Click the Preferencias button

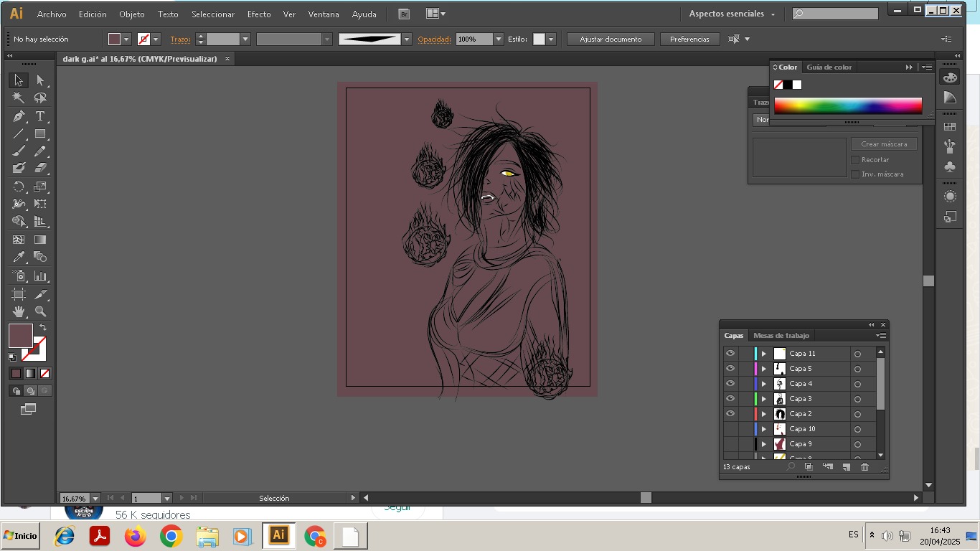[x=689, y=39]
